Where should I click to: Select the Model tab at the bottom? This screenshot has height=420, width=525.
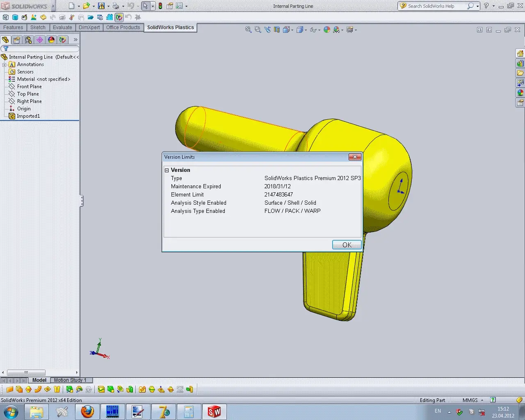(x=39, y=380)
